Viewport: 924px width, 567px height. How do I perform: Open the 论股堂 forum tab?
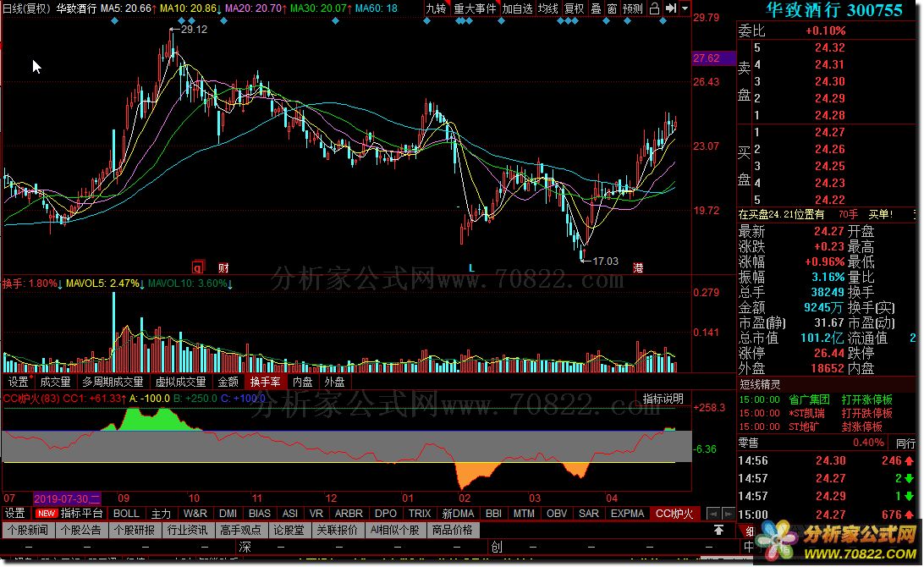pyautogui.click(x=289, y=530)
